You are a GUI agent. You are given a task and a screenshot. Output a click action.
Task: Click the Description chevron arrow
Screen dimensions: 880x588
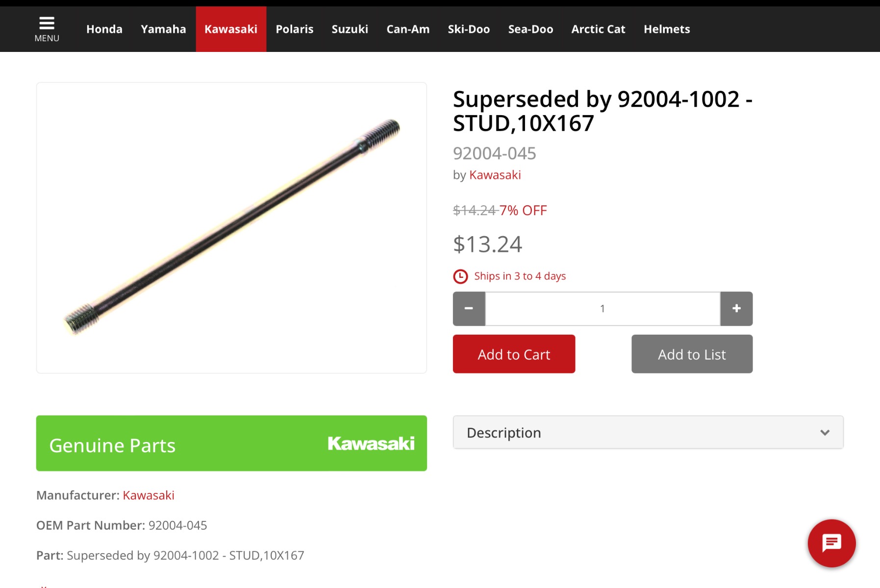point(825,433)
